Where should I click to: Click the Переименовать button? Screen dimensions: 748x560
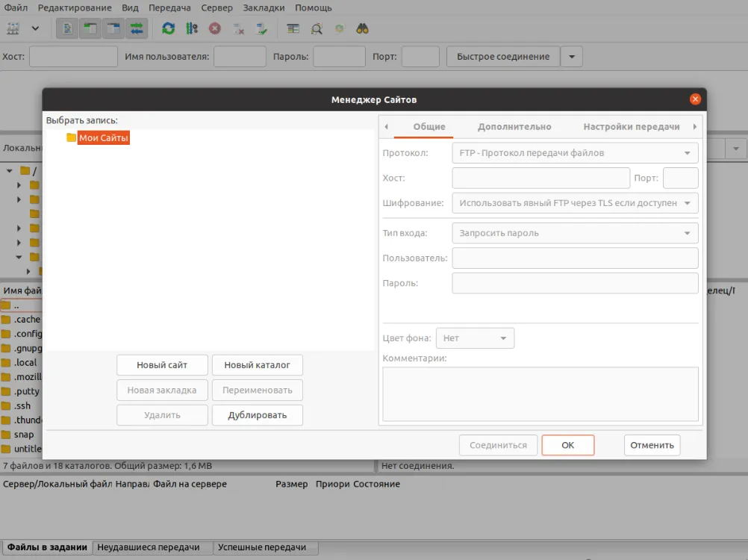tap(257, 391)
